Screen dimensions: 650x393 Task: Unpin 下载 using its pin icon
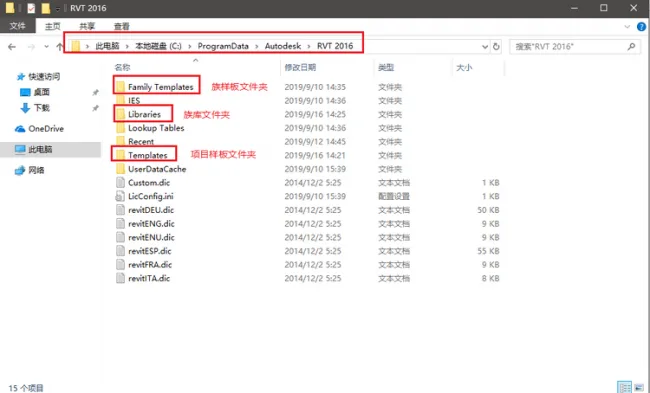coord(95,108)
